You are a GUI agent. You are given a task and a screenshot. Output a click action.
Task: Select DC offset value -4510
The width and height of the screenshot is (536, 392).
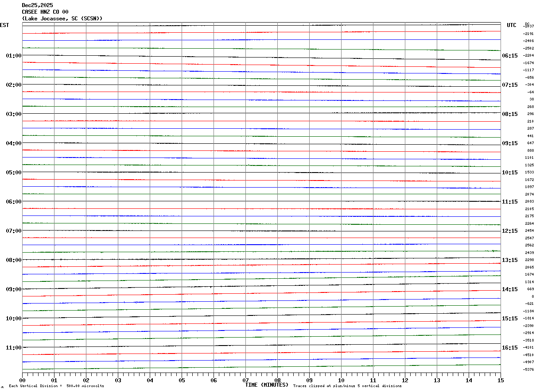(528, 355)
